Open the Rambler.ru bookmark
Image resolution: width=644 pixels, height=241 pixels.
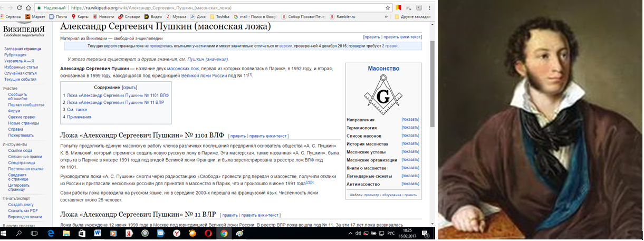click(x=343, y=17)
